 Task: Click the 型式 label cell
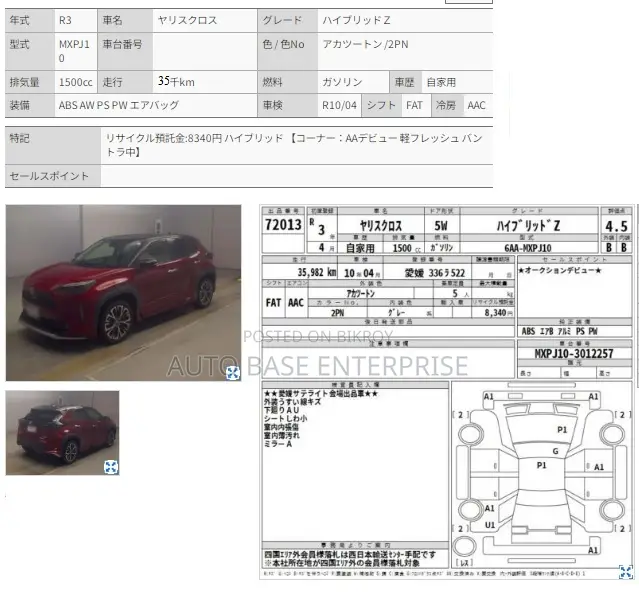tap(30, 51)
